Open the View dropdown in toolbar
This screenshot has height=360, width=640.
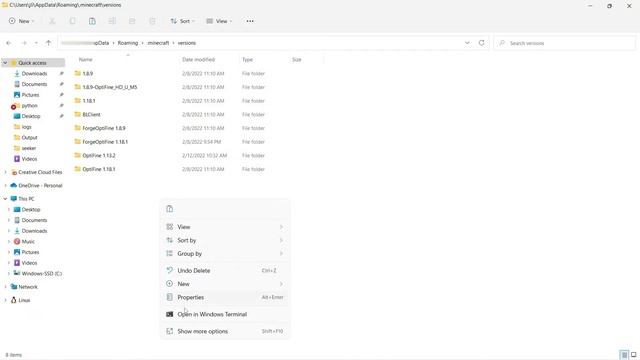coord(219,21)
